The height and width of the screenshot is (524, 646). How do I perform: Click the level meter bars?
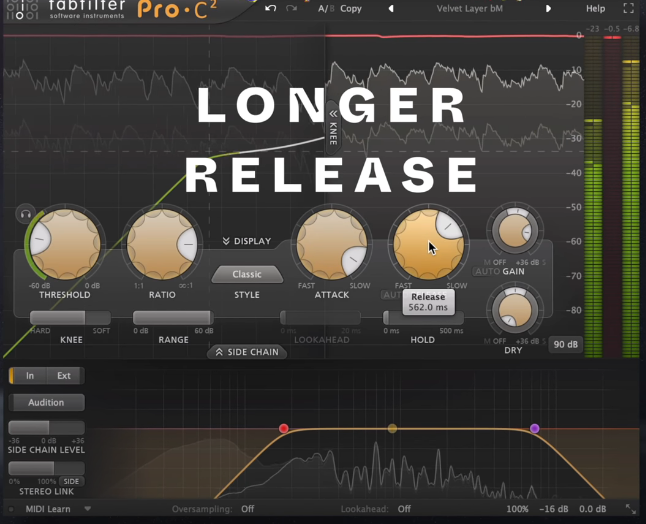click(x=612, y=196)
